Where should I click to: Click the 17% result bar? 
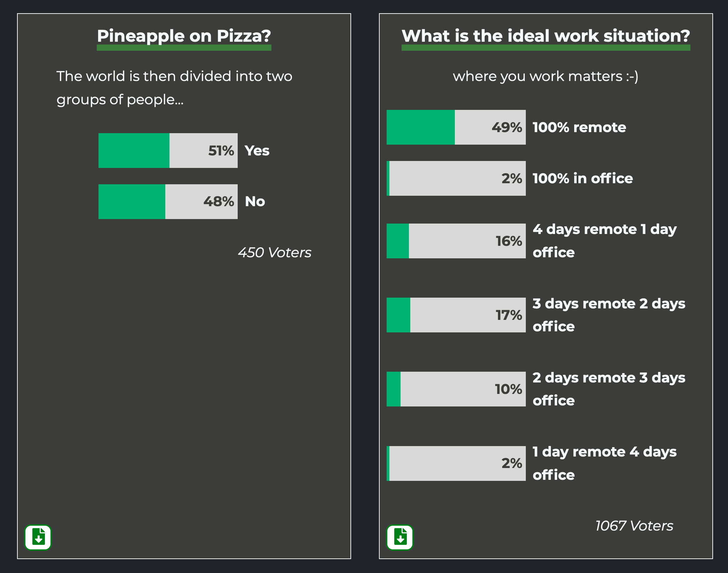456,315
